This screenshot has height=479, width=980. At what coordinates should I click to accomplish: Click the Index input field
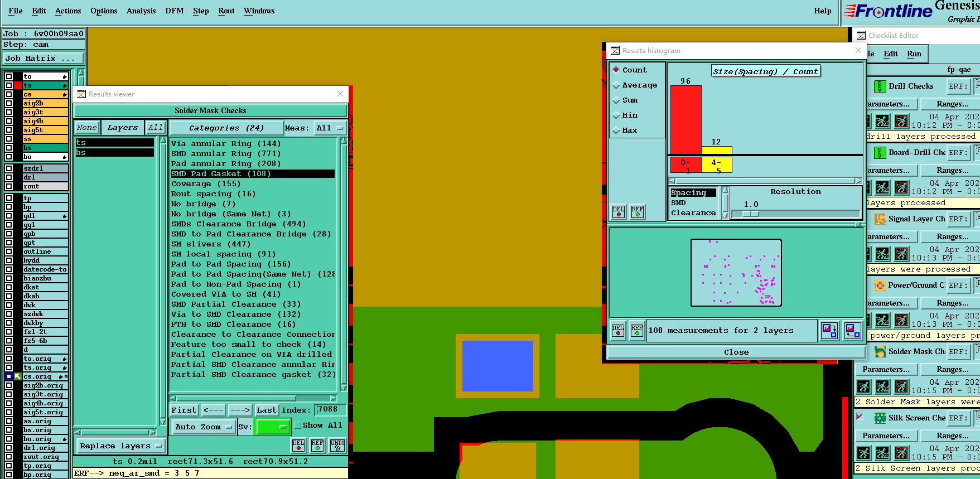pyautogui.click(x=330, y=409)
